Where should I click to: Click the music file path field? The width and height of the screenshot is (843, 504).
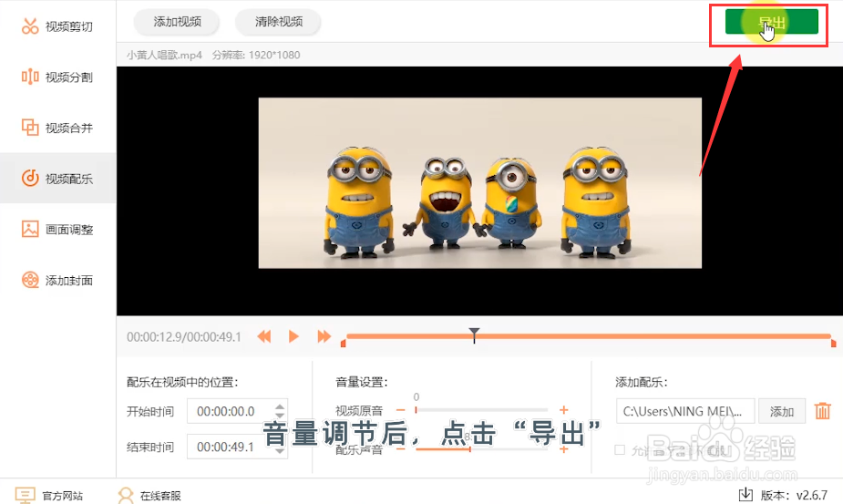click(x=685, y=411)
